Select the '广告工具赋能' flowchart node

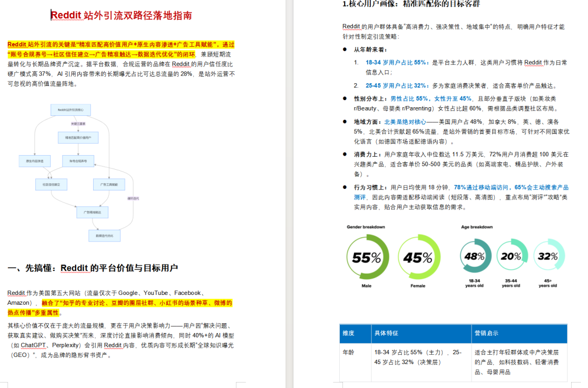tap(109, 184)
